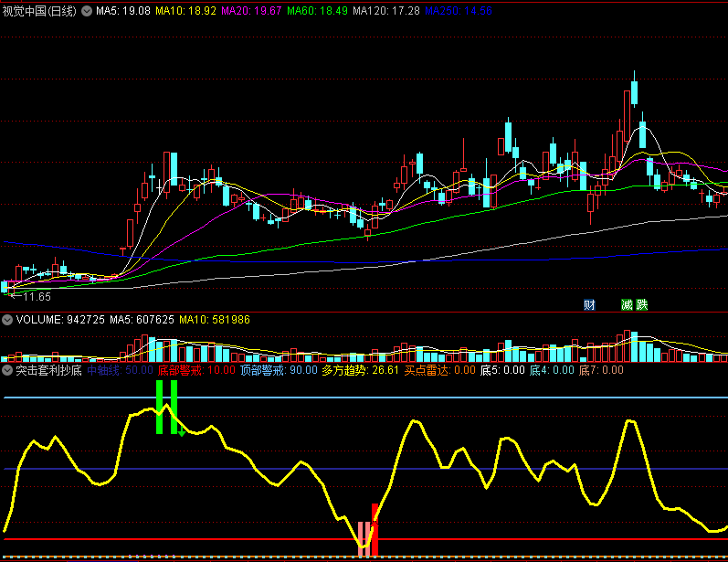Viewport: 728px width, 562px height.
Task: Click the MA120: 17.28 label
Action: point(386,11)
